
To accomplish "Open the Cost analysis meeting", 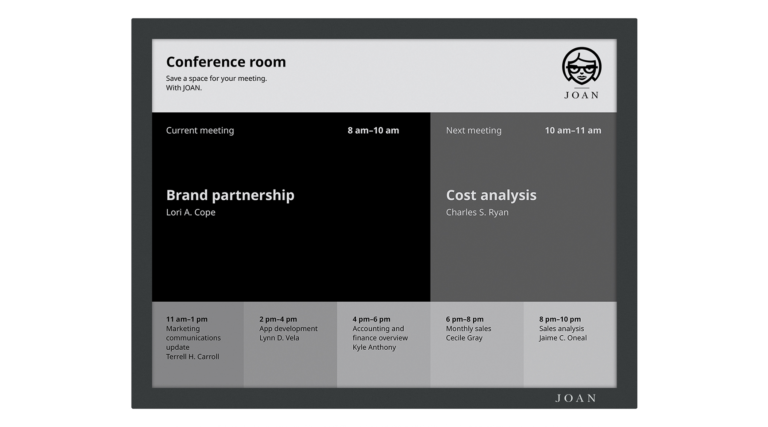I will (x=491, y=195).
